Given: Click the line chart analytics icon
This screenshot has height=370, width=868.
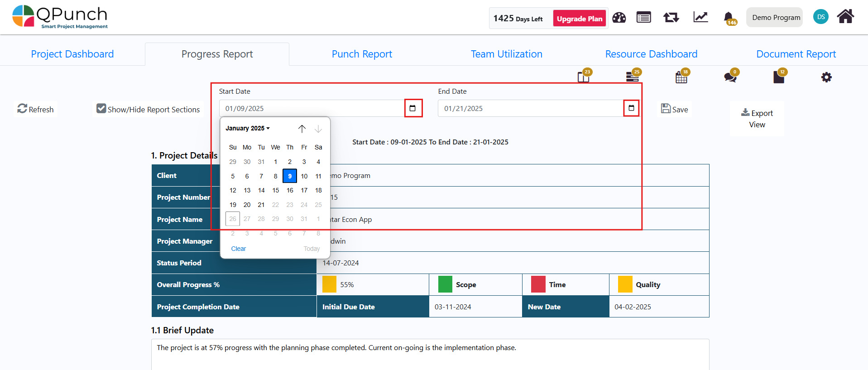Looking at the screenshot, I should coord(700,17).
